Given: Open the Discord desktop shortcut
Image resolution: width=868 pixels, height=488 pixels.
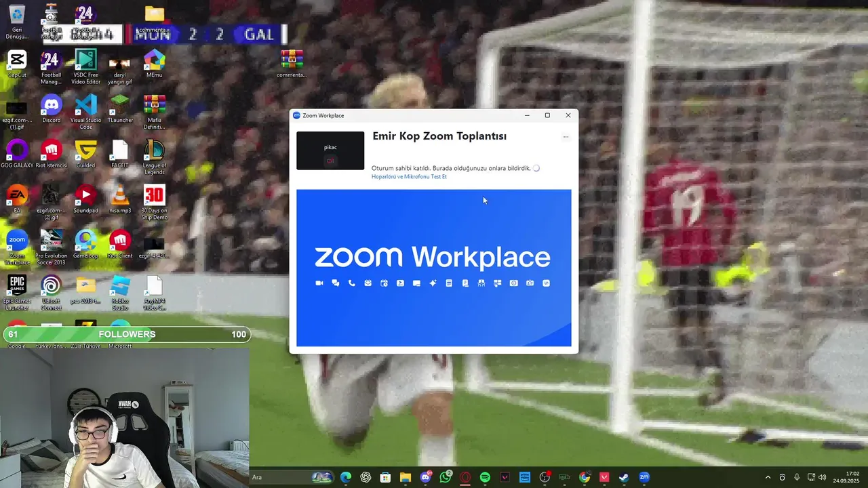Looking at the screenshot, I should pos(52,109).
